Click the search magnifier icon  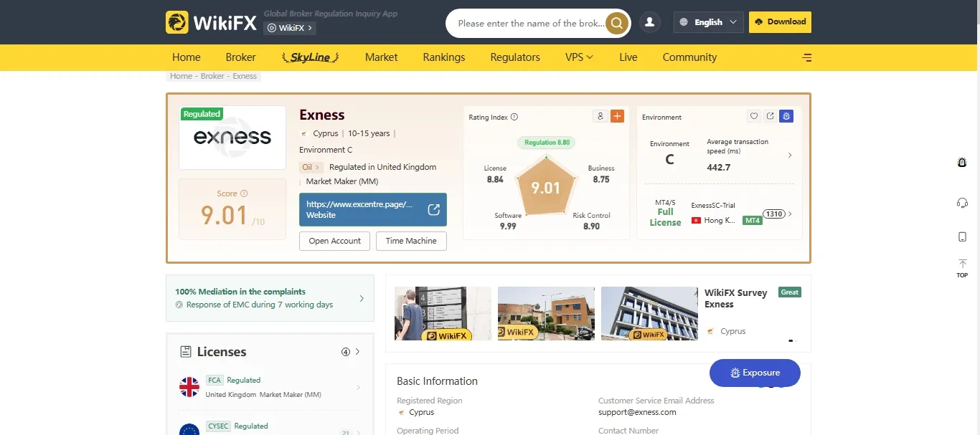pos(616,23)
